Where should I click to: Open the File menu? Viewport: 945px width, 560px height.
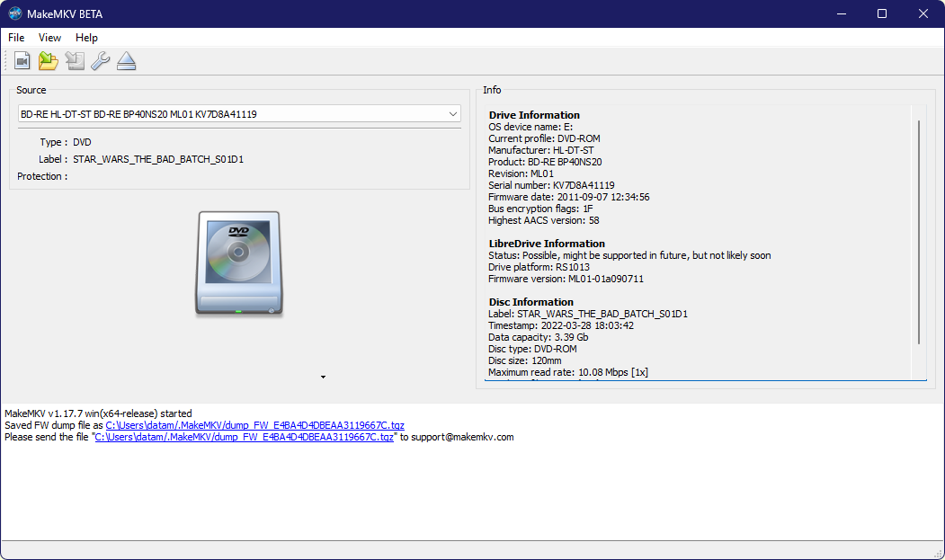coord(16,38)
